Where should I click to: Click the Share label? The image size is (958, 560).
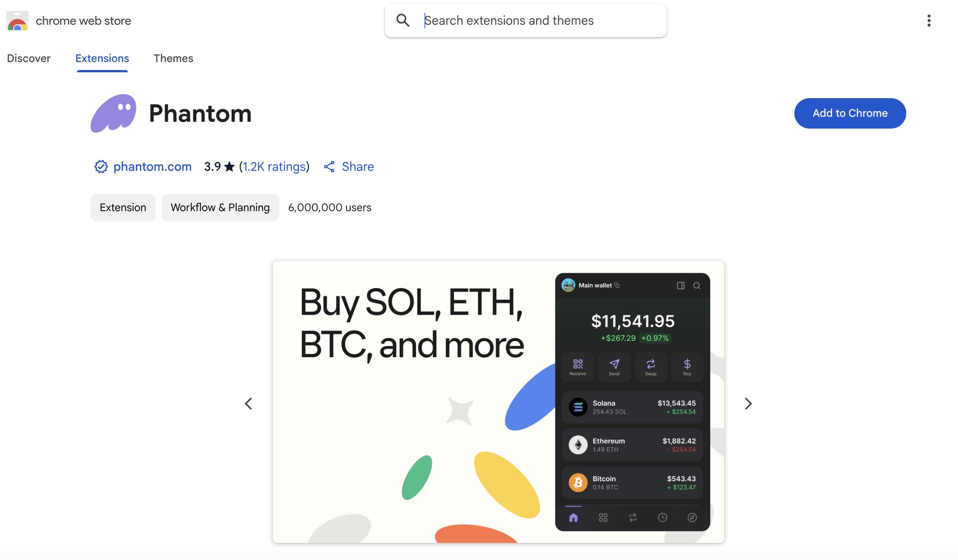357,167
